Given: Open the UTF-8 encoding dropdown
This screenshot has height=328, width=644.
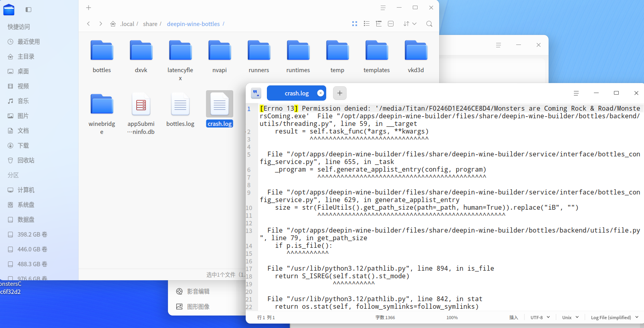Looking at the screenshot, I should tap(540, 318).
